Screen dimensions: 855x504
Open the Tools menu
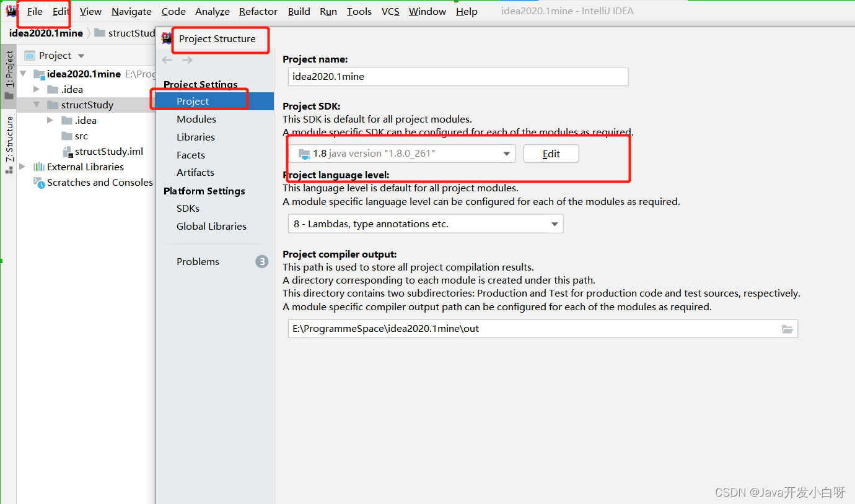[359, 11]
